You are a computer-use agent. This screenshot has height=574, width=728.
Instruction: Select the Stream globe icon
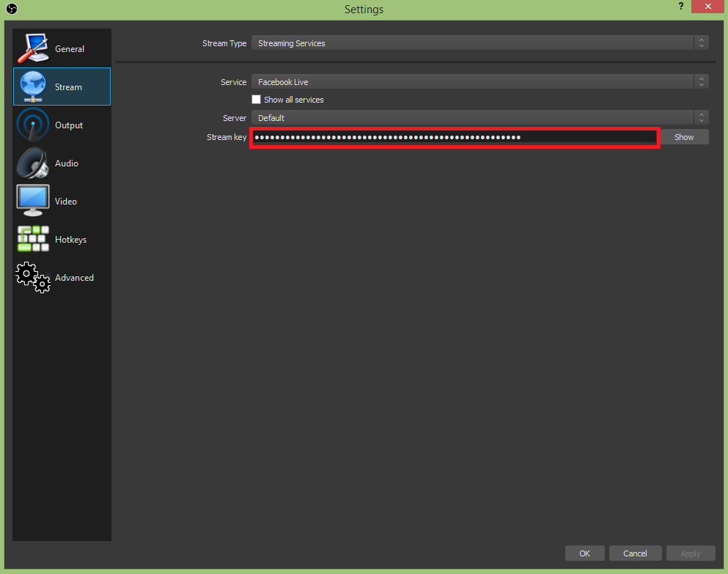[x=33, y=87]
